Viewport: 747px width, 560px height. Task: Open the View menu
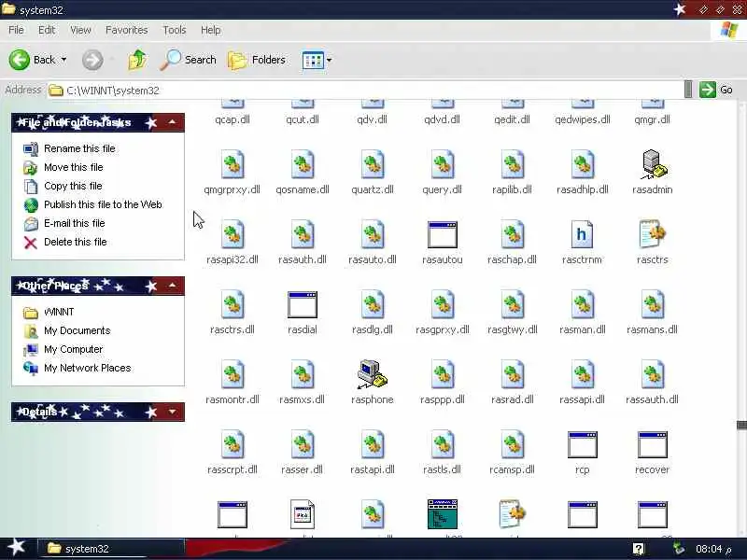(80, 30)
